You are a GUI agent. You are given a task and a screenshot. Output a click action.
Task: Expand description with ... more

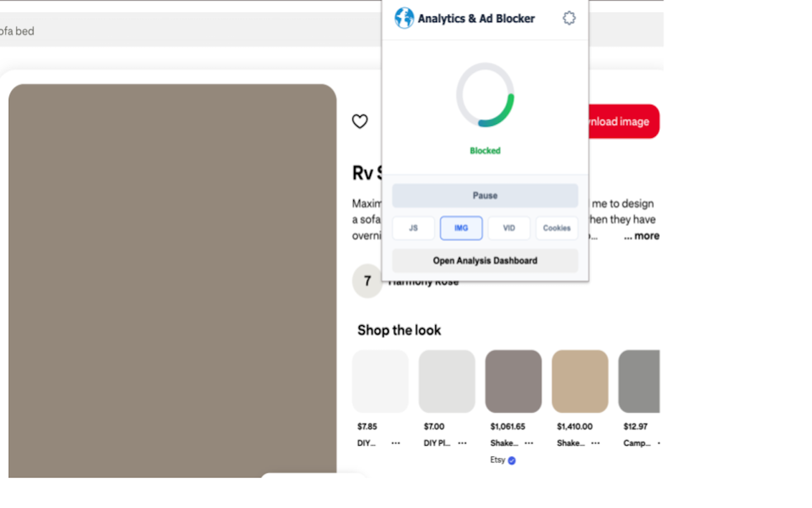coord(641,236)
